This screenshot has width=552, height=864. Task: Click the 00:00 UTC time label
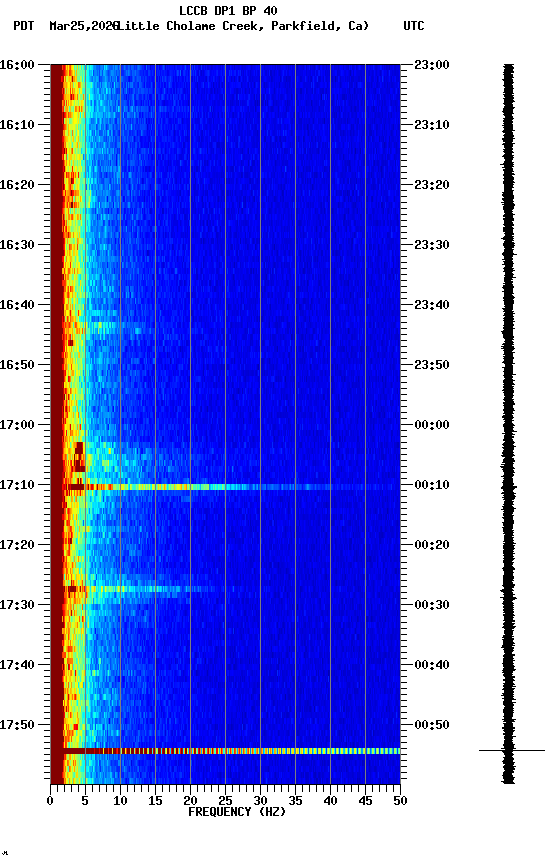point(432,425)
